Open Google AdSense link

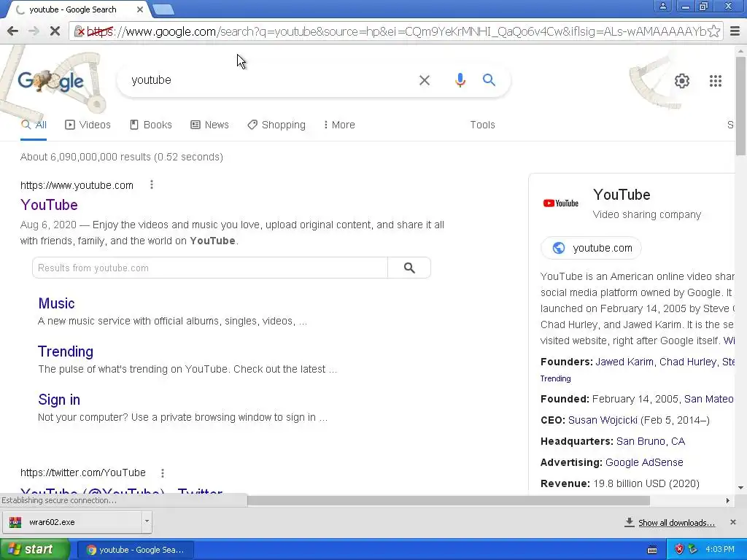click(x=644, y=462)
